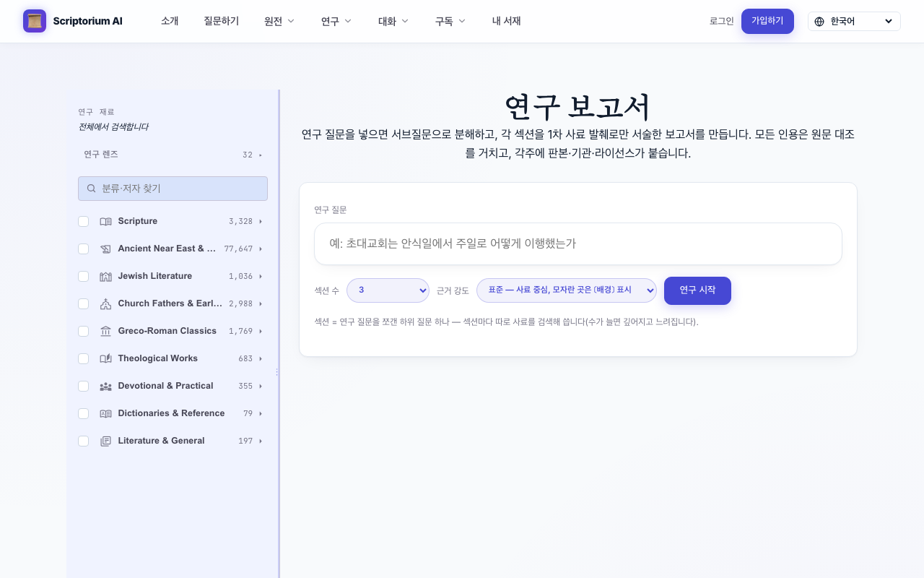The height and width of the screenshot is (578, 924).
Task: Click the Church Fathers church icon
Action: 105,303
